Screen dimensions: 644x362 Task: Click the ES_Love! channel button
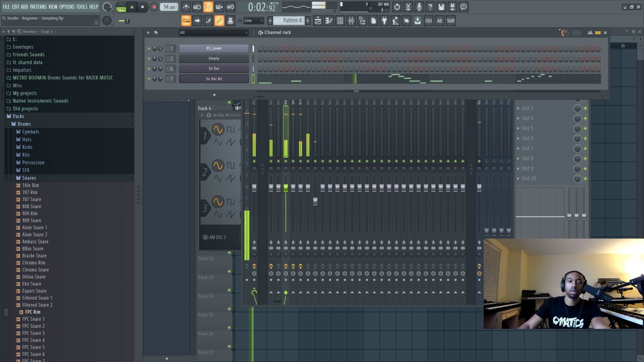click(214, 48)
